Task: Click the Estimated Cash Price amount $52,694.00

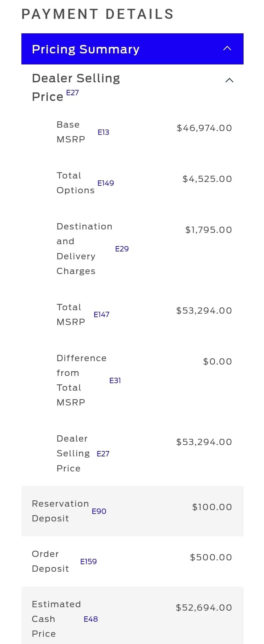Action: [204, 608]
